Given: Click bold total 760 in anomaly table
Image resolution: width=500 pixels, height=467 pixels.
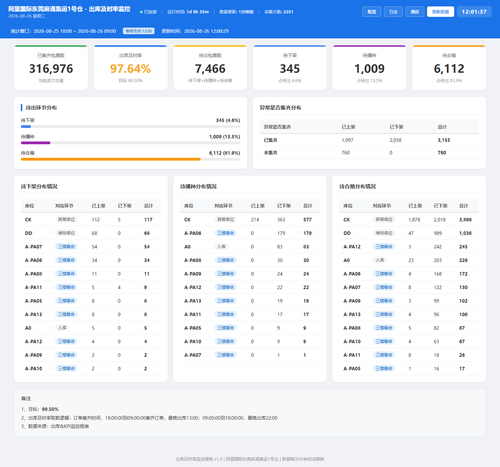Looking at the screenshot, I should click(x=442, y=153).
